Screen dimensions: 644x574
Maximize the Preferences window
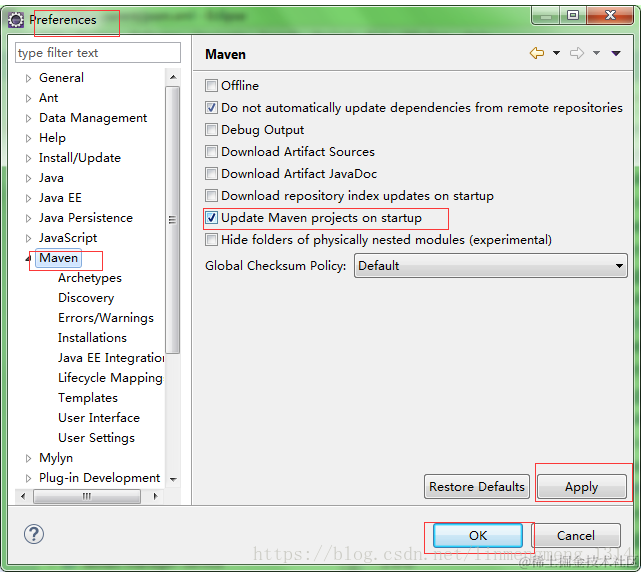coord(574,16)
